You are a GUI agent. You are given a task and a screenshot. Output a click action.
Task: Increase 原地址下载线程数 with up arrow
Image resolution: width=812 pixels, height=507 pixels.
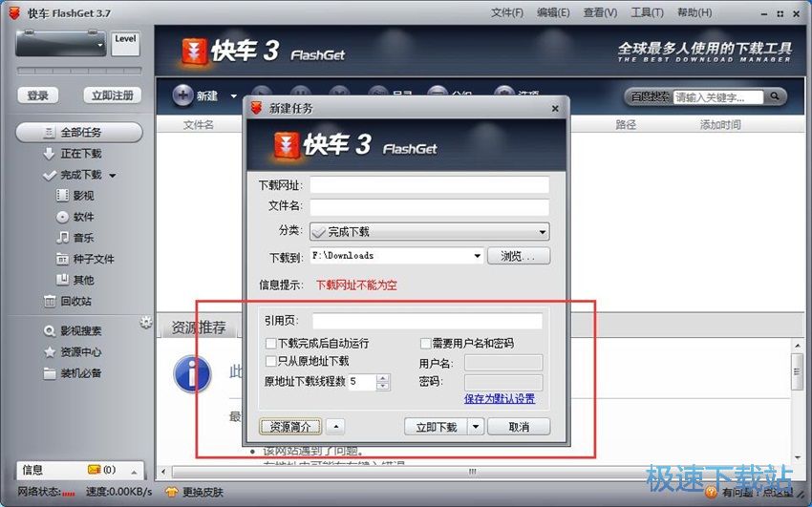[383, 378]
